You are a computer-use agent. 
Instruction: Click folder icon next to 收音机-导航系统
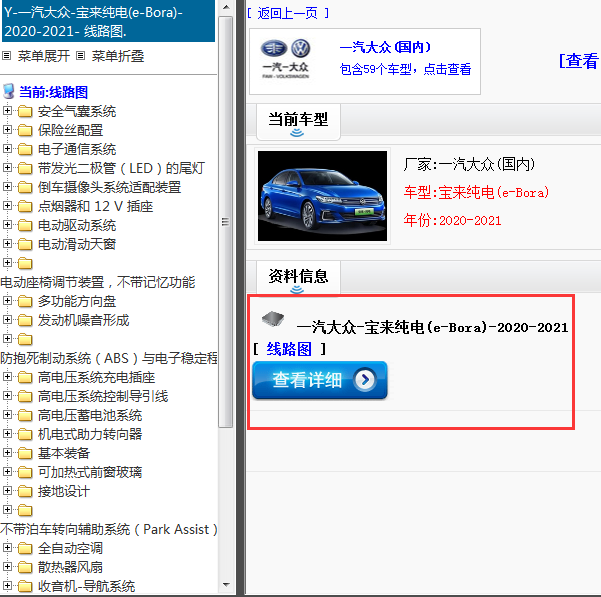click(25, 586)
